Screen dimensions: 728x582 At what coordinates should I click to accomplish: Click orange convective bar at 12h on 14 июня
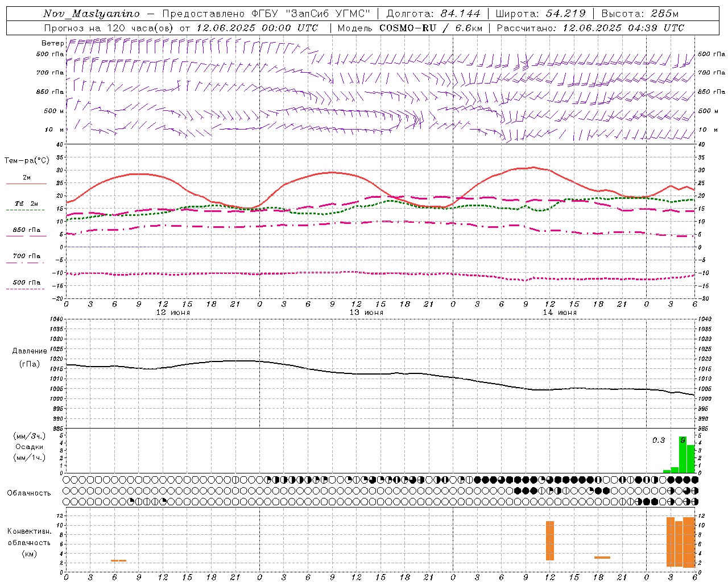pos(550,541)
